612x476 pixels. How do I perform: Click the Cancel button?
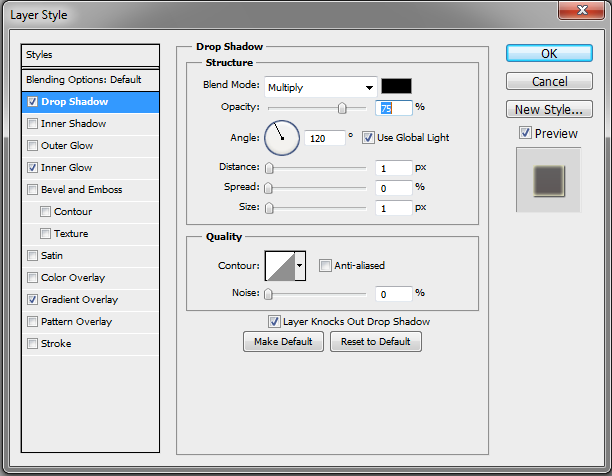click(549, 81)
